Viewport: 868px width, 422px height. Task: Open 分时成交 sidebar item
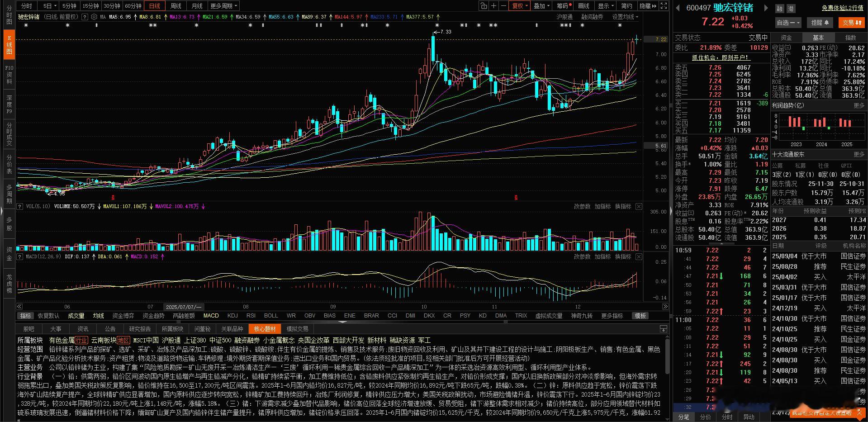click(x=9, y=134)
